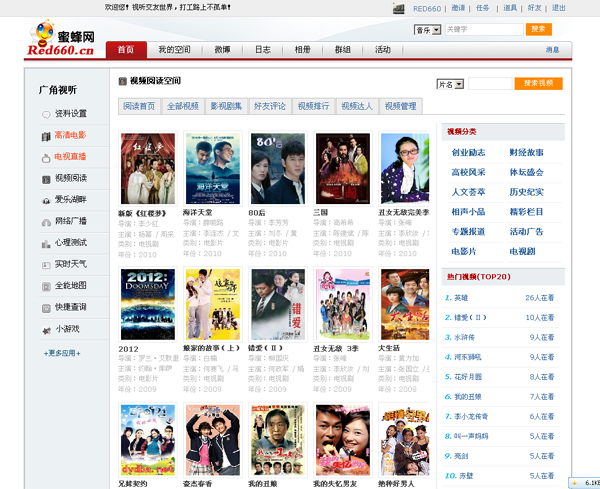Viewport: 600px width, 489px height.
Task: Click the orange 搜索视频 button
Action: [x=538, y=83]
